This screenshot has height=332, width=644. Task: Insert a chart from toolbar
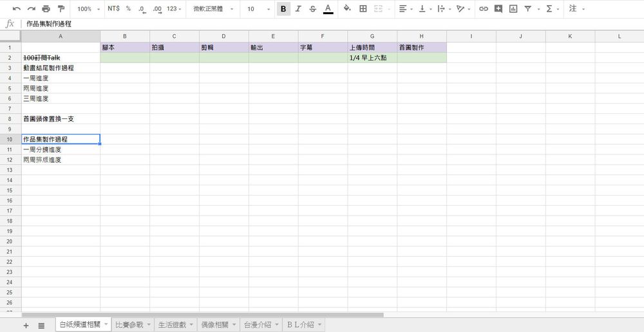(x=513, y=9)
